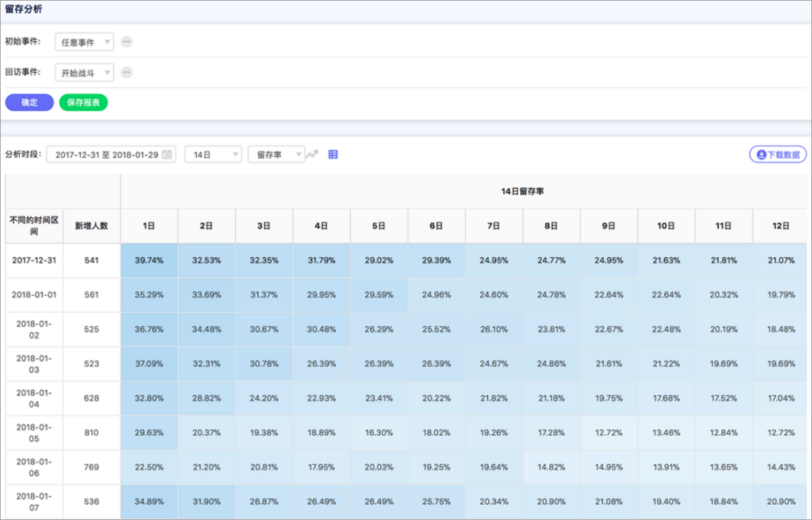Click the 3日 column header
Screen dimensions: 812x520
click(x=264, y=226)
